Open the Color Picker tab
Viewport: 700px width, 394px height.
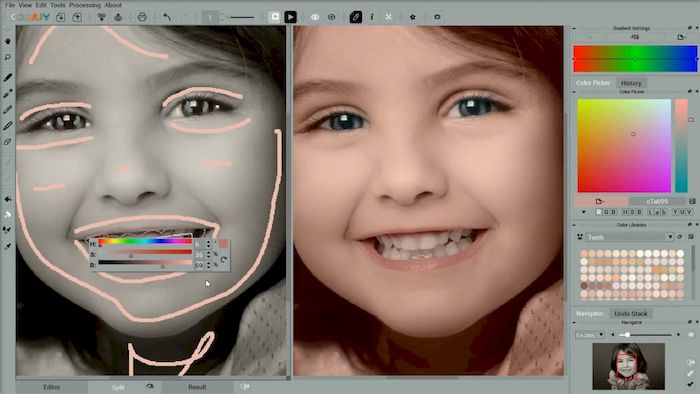(x=593, y=83)
